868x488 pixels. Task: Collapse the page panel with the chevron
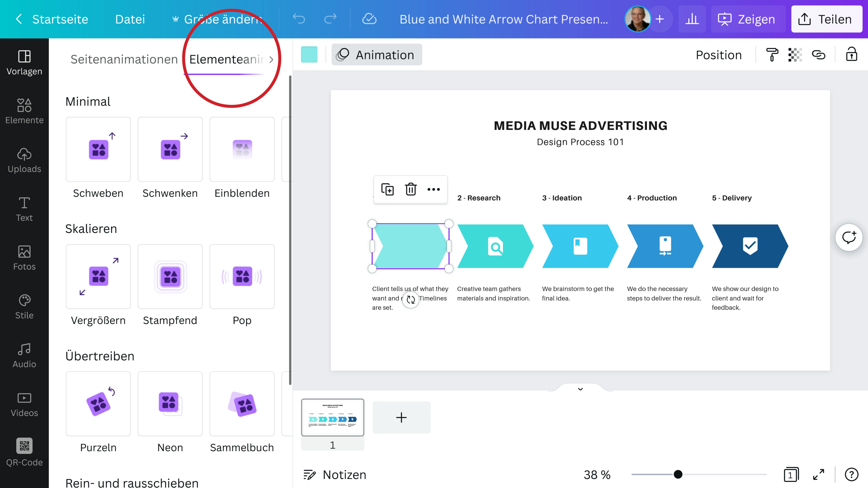tap(580, 389)
